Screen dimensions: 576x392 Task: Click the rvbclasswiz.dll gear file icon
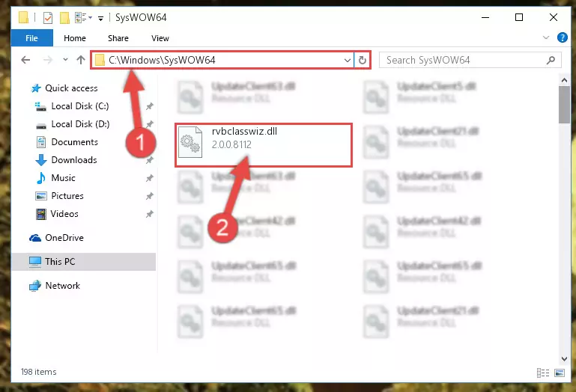point(190,141)
